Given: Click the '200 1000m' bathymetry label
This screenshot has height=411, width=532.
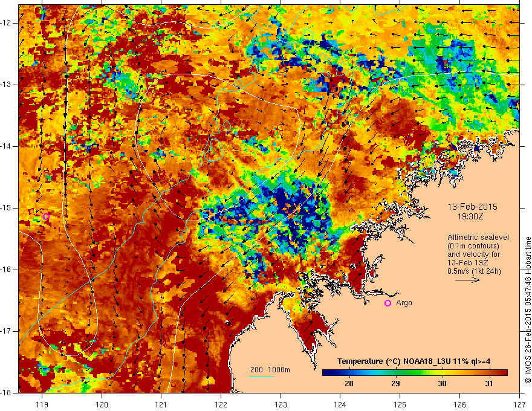Looking at the screenshot, I should (x=270, y=370).
